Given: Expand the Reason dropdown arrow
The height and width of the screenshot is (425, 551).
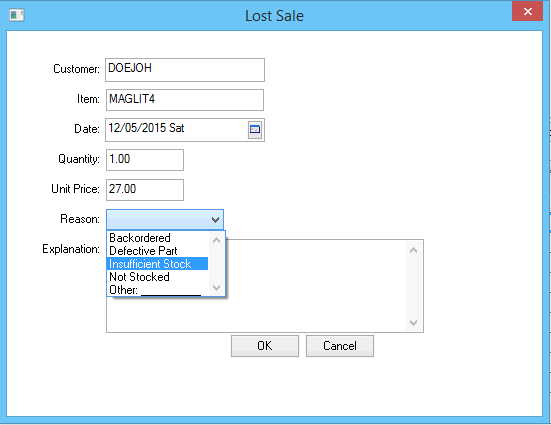Looking at the screenshot, I should 215,220.
